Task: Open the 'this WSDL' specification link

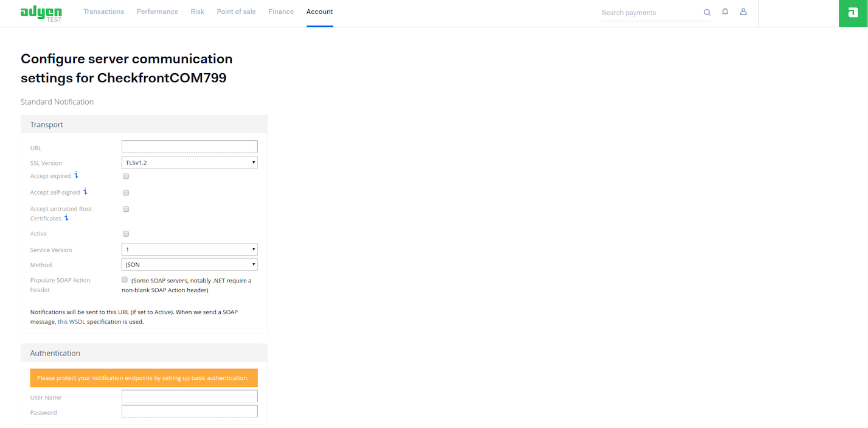Action: click(71, 321)
